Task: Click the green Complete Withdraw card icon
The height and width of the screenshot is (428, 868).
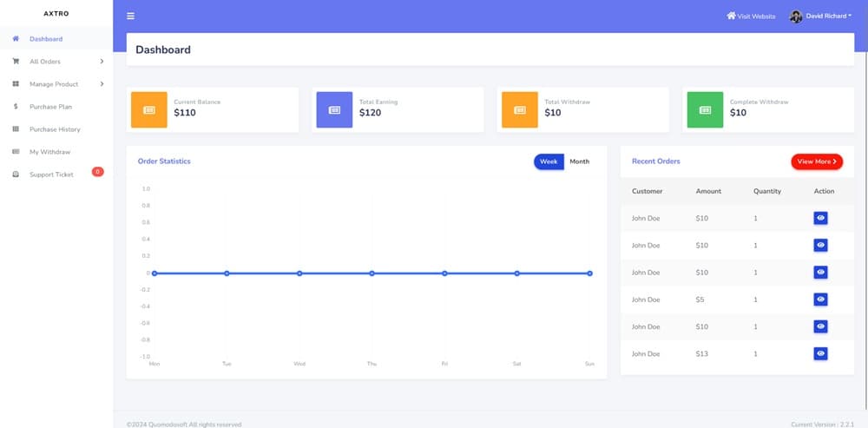Action: click(705, 109)
